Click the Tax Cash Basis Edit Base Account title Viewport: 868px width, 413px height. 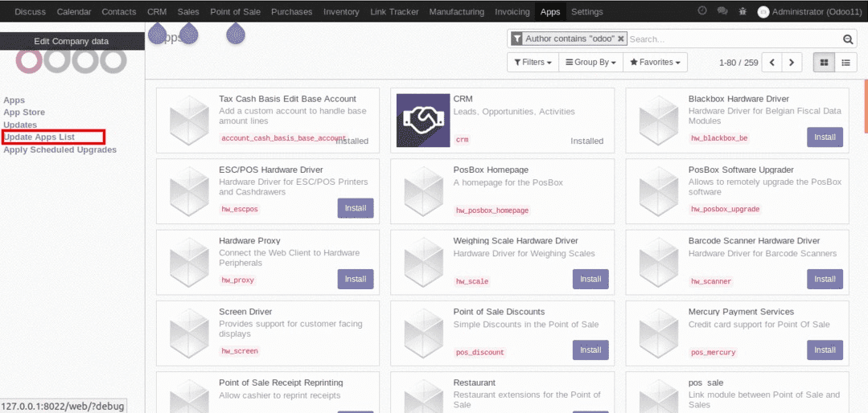coord(288,99)
